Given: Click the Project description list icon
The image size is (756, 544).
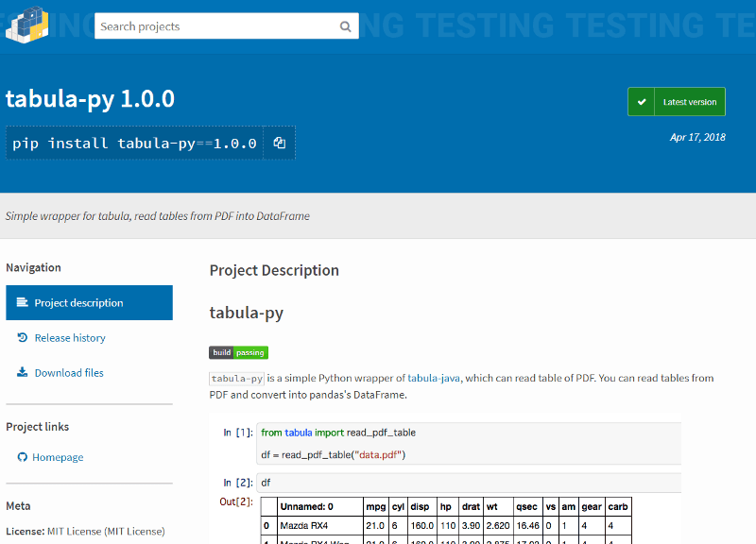Looking at the screenshot, I should 22,303.
